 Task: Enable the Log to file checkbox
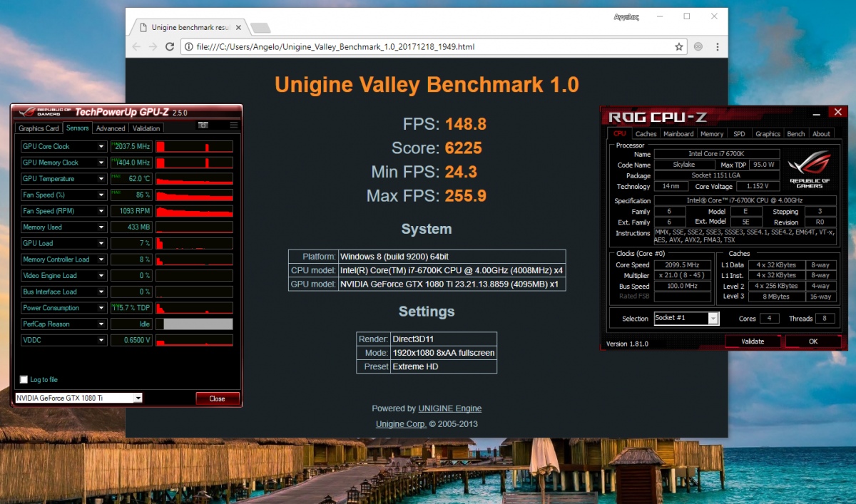coord(24,380)
